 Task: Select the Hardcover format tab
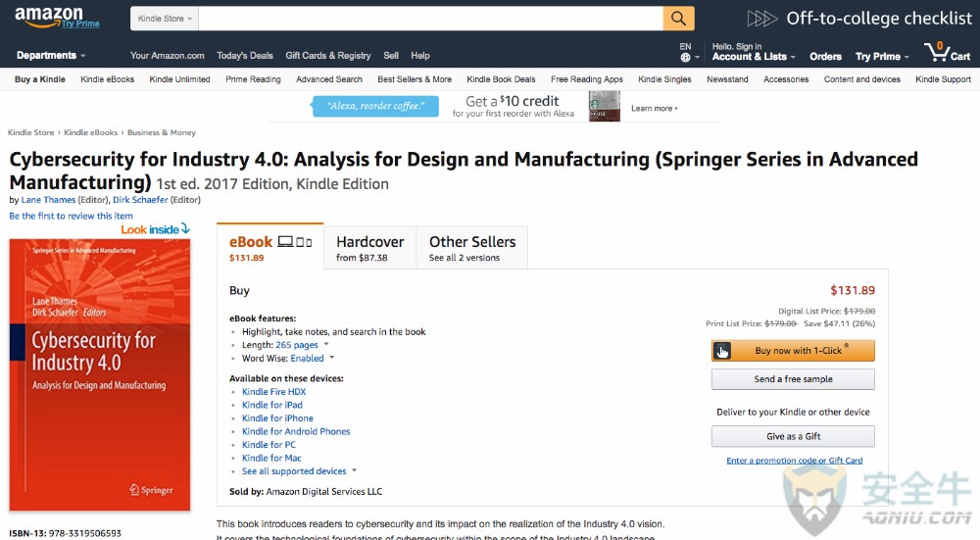click(370, 248)
